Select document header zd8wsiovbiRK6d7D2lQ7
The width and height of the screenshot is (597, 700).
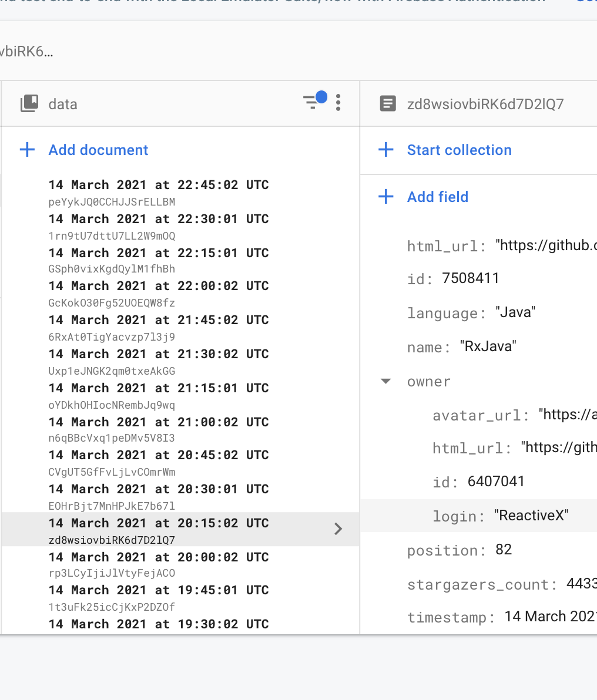tap(485, 104)
